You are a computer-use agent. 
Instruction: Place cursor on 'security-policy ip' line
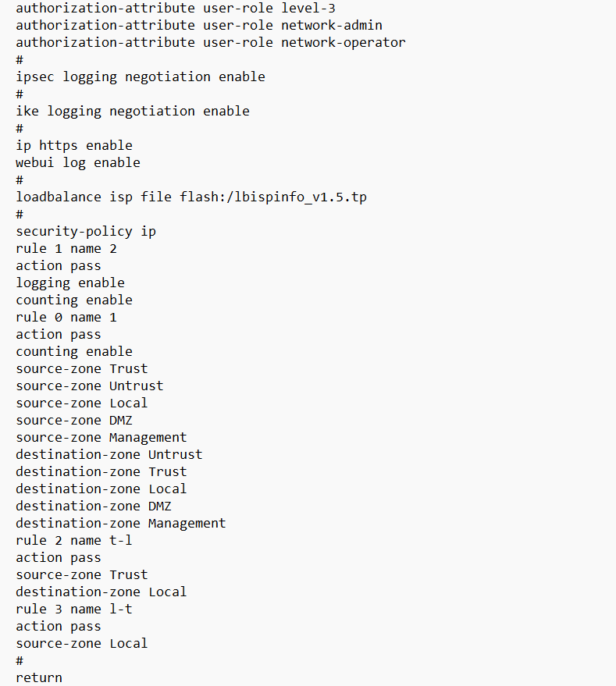pos(86,232)
